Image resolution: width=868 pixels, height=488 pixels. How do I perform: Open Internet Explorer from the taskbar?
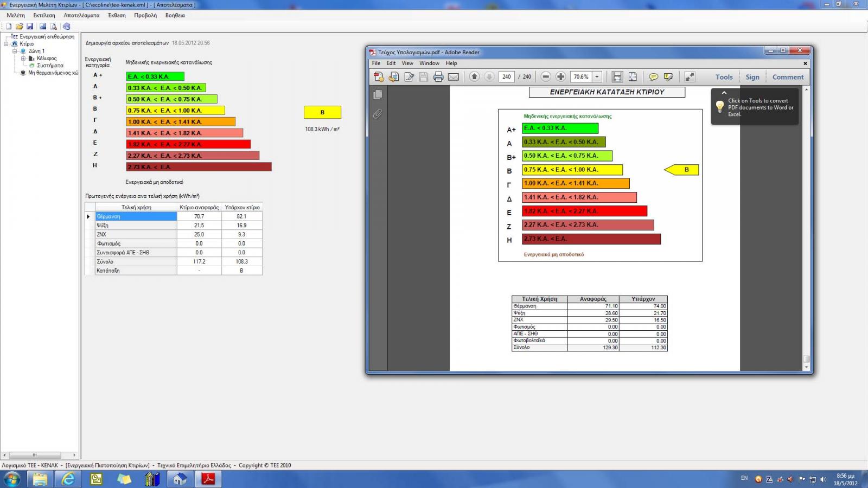tap(68, 479)
